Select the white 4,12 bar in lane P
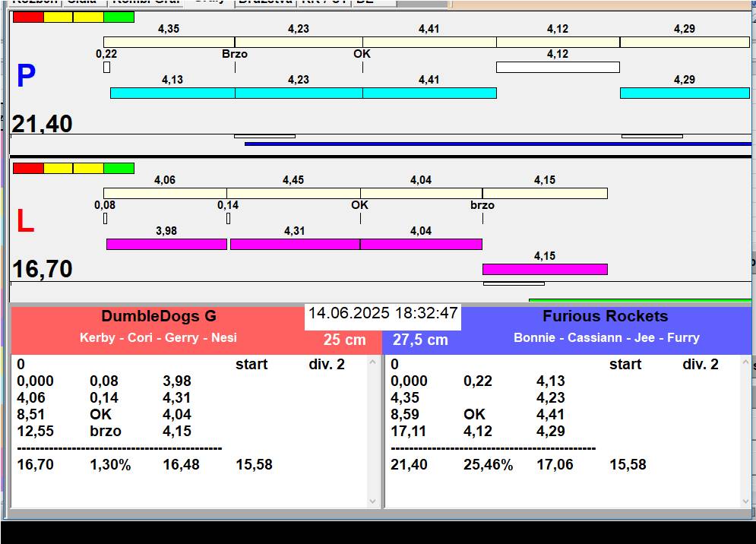 click(x=558, y=67)
